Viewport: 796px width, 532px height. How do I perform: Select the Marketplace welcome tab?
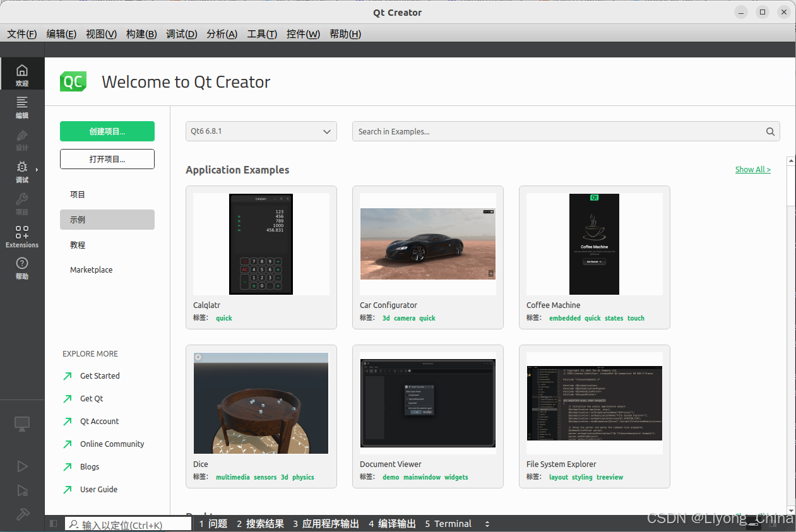tap(107, 269)
